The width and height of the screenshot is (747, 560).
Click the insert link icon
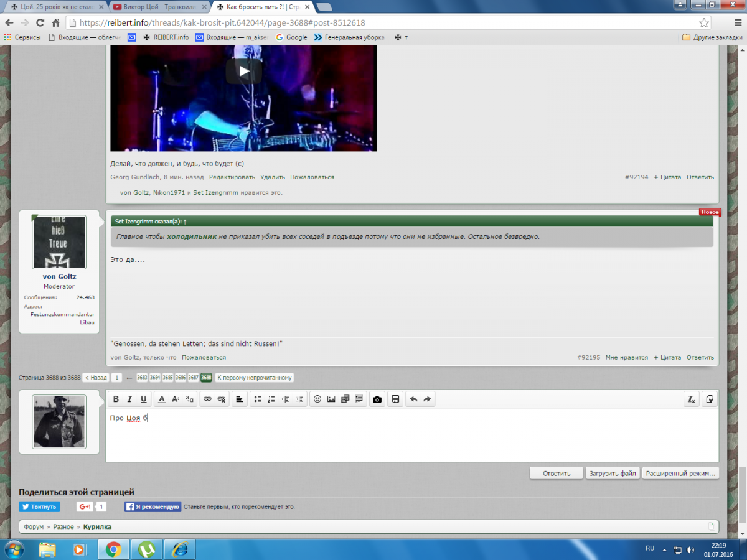pyautogui.click(x=207, y=399)
